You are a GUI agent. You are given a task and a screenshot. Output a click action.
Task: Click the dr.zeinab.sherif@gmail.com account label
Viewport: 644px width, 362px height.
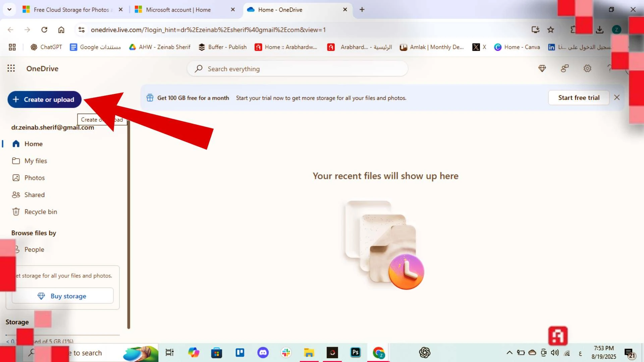(x=53, y=127)
